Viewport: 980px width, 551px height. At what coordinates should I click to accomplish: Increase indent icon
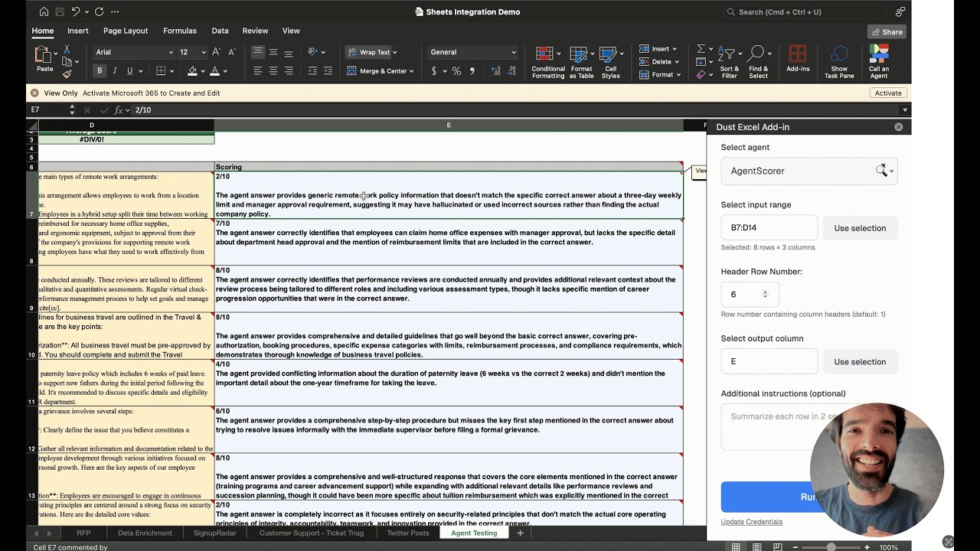[x=328, y=71]
